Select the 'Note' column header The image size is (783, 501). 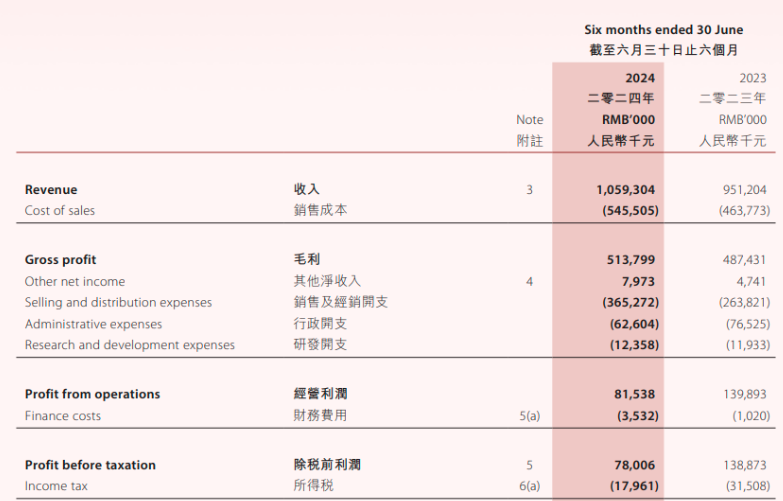(x=529, y=120)
